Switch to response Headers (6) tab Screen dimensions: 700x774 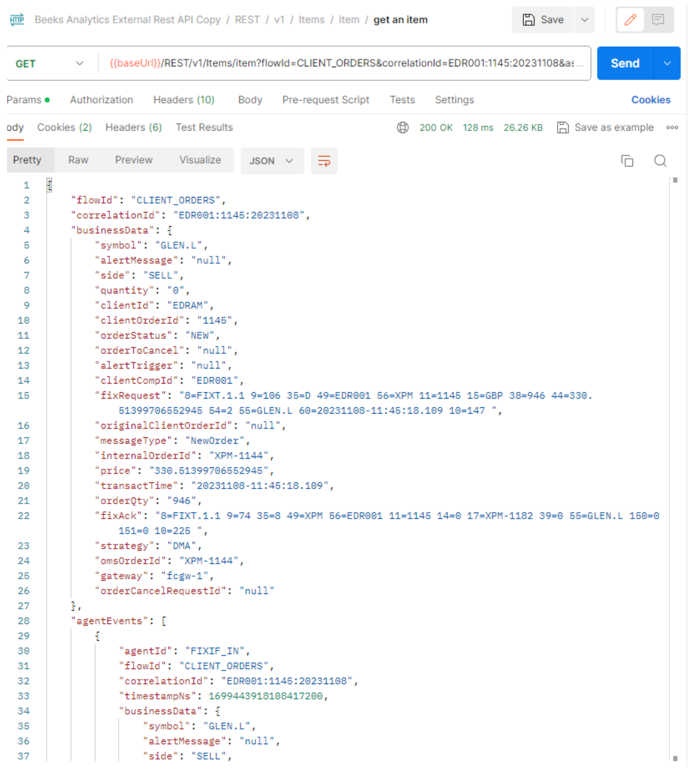[134, 127]
